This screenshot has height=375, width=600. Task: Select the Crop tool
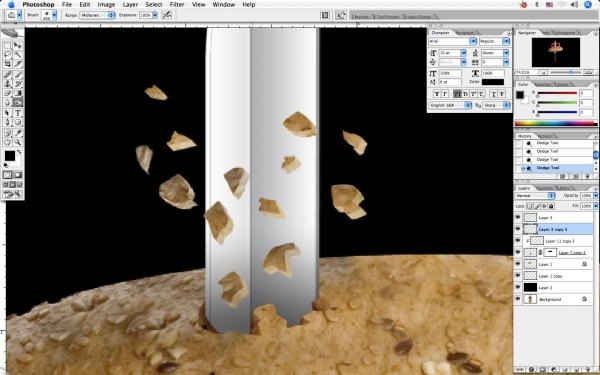pos(7,64)
